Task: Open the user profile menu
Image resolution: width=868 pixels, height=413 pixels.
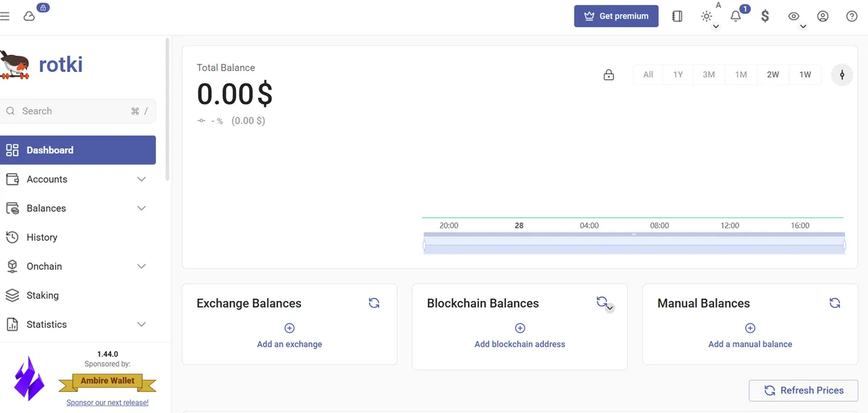Action: tap(823, 16)
